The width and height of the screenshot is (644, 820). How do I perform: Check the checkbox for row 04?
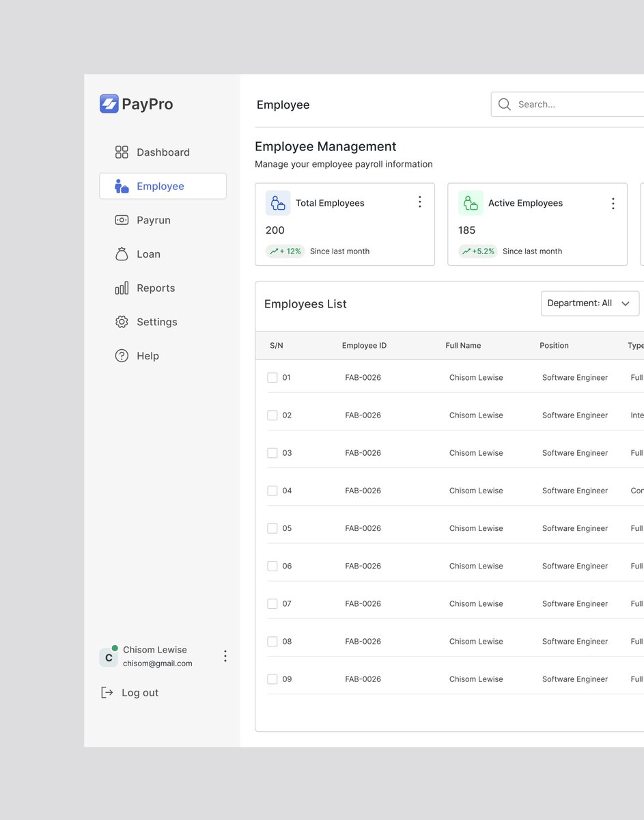(x=272, y=491)
